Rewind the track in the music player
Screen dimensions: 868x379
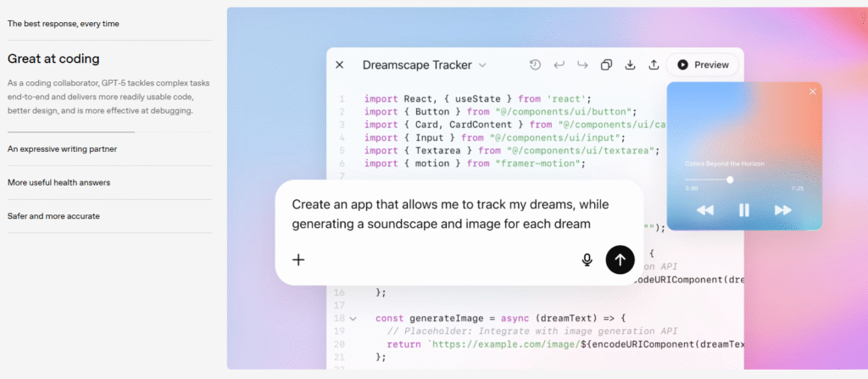pos(704,210)
